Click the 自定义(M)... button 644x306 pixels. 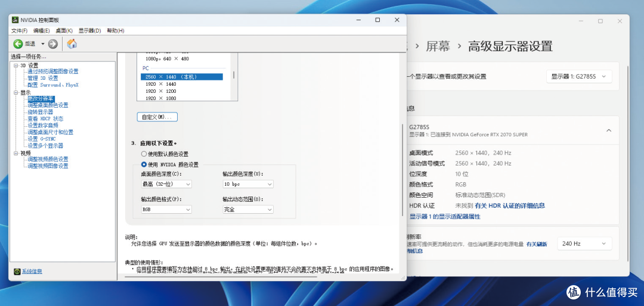click(x=157, y=117)
